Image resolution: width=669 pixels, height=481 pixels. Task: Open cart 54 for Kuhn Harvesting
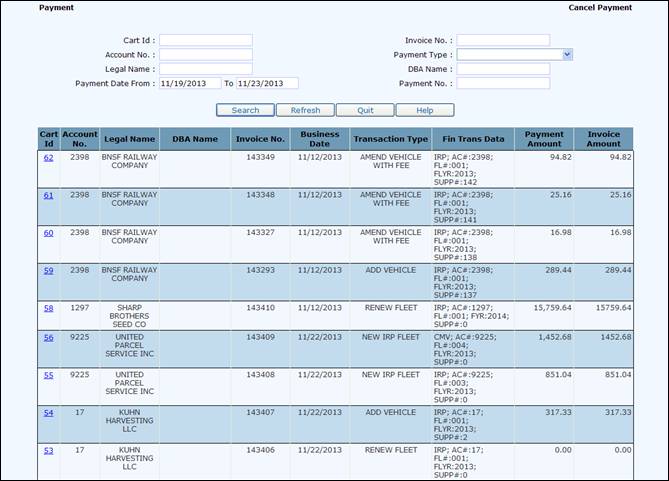(x=48, y=412)
